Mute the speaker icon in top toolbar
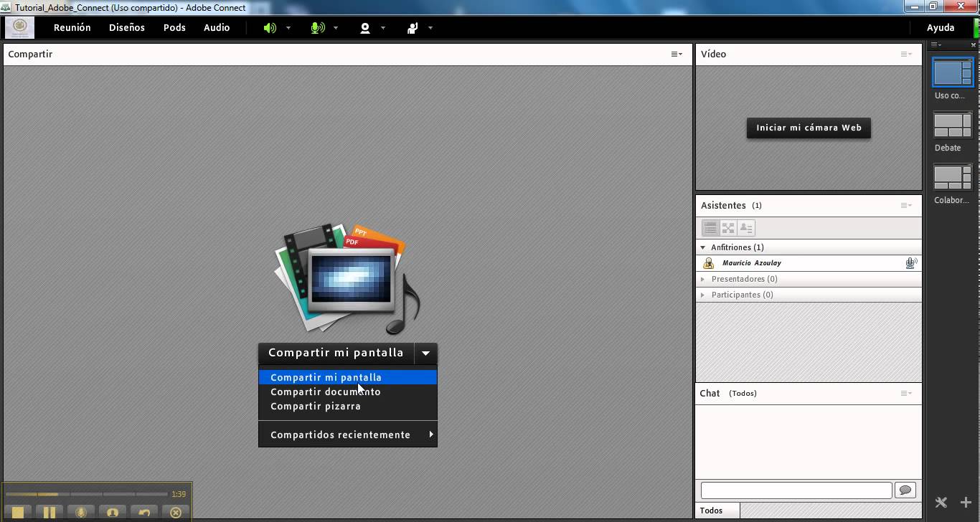The image size is (980, 522). [270, 28]
